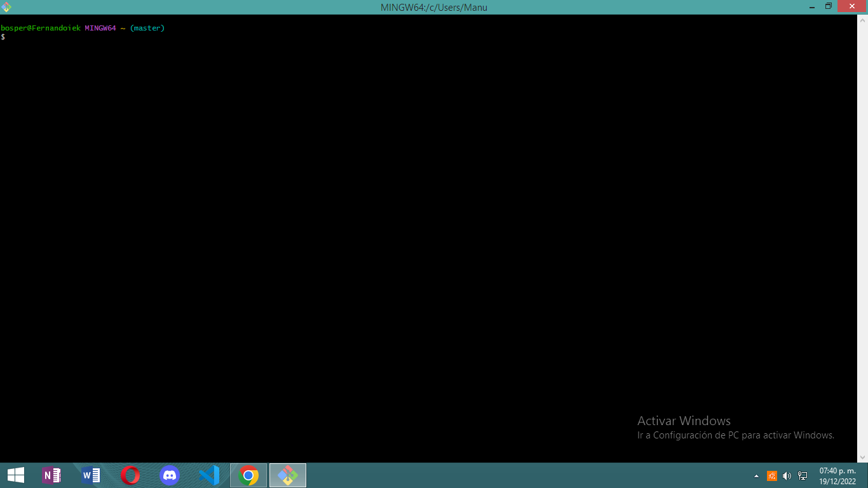Click the terminal scrollbar down arrow
This screenshot has width=868, height=488.
(862, 457)
